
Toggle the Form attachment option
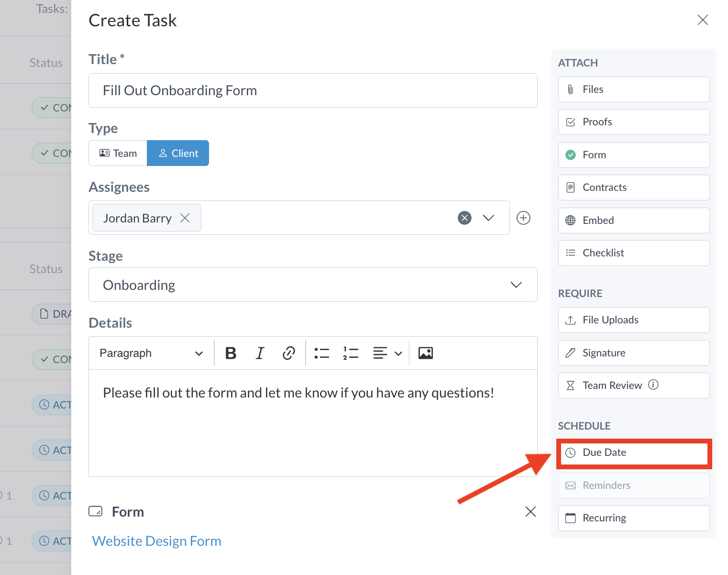click(633, 155)
